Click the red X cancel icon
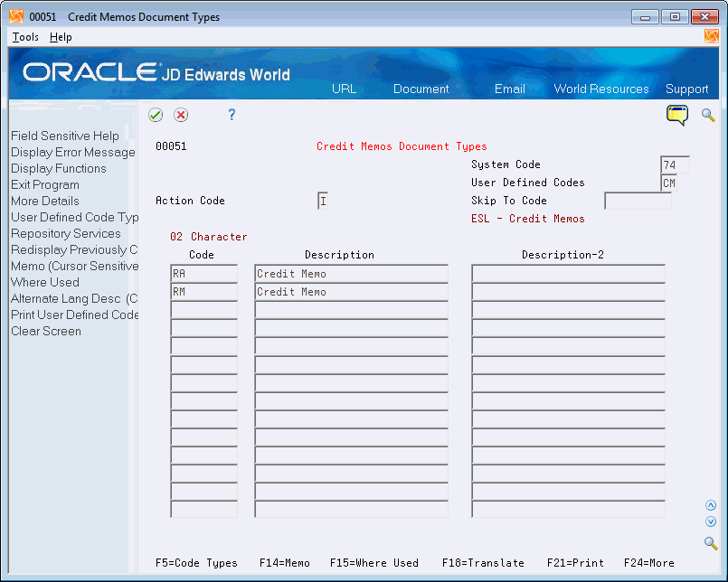Image resolution: width=728 pixels, height=582 pixels. click(181, 115)
